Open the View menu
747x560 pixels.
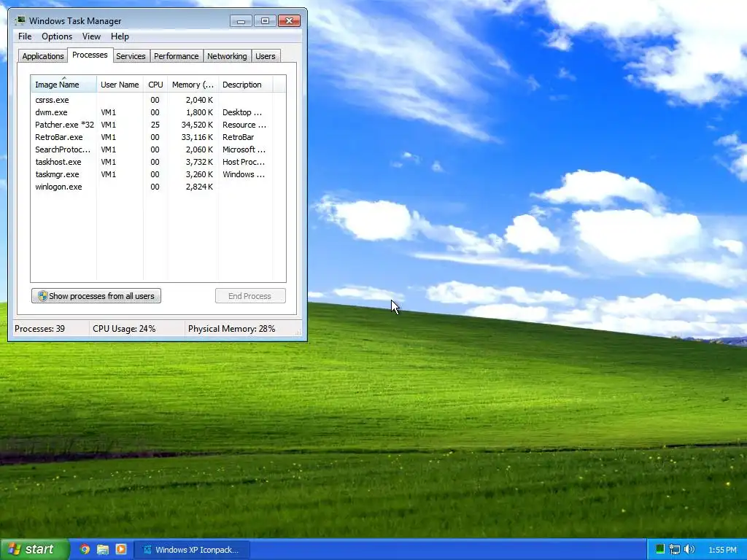pos(91,36)
